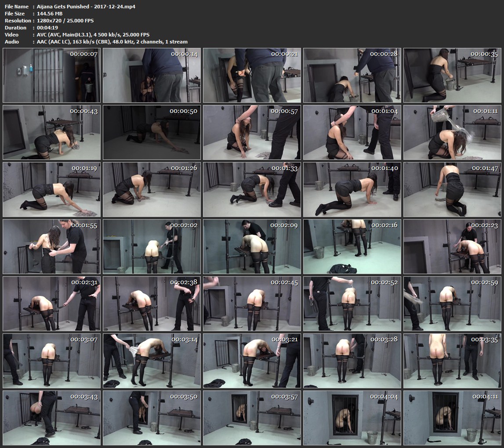The width and height of the screenshot is (504, 448).
Task: Select the frame at 00:00:28
Action: click(x=352, y=76)
